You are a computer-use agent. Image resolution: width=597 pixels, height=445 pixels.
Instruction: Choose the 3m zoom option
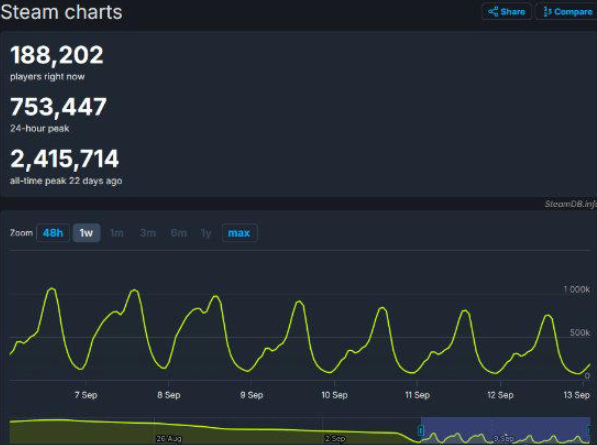pos(148,233)
